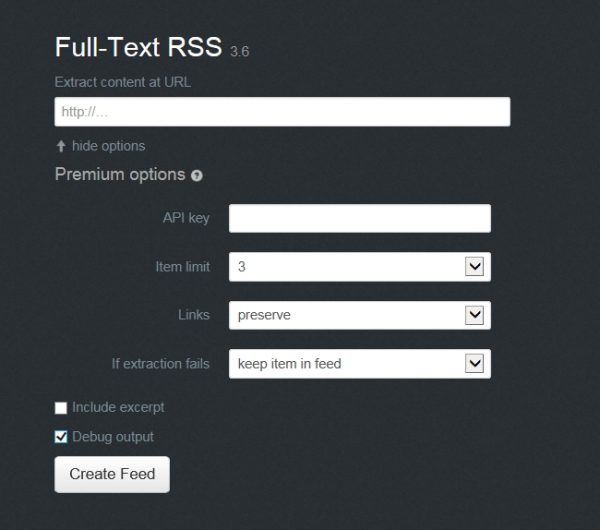Screen dimensions: 600x530
Task: Click the API key label
Action: [x=186, y=218]
